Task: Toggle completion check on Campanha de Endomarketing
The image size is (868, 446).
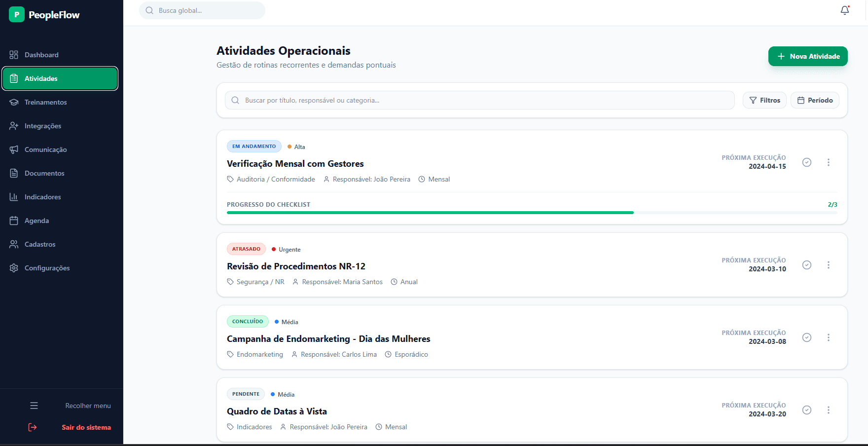Action: (807, 337)
